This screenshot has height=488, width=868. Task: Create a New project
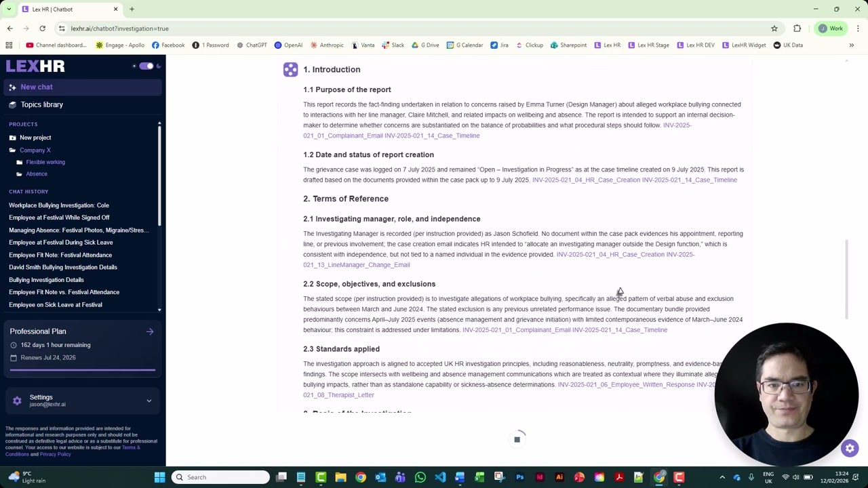pos(35,138)
